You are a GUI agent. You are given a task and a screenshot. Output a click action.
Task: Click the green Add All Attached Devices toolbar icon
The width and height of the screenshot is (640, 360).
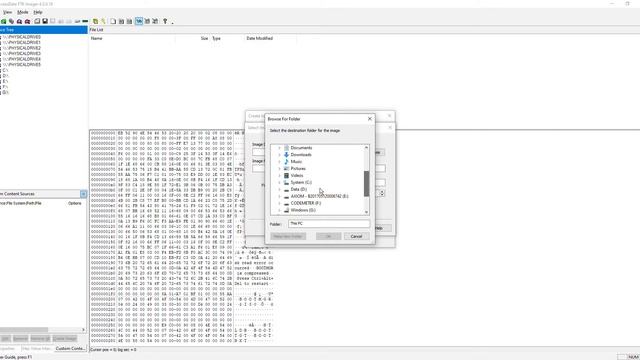(x=3, y=21)
